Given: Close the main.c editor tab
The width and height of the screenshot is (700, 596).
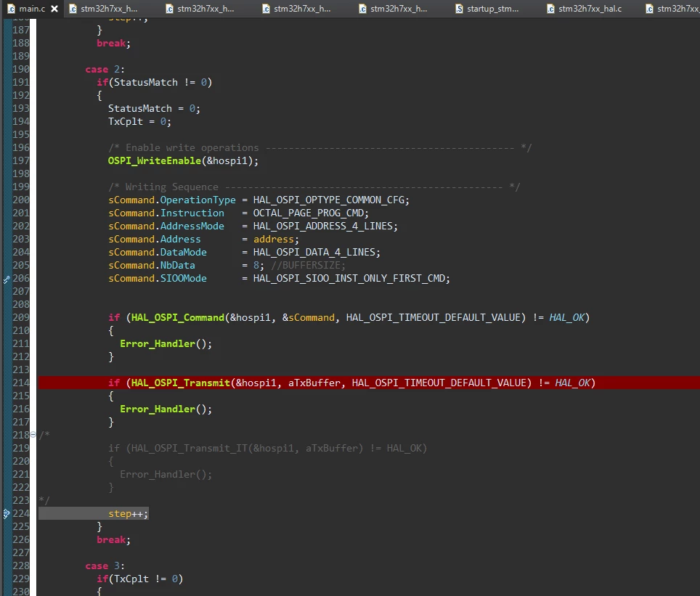Looking at the screenshot, I should coord(54,9).
